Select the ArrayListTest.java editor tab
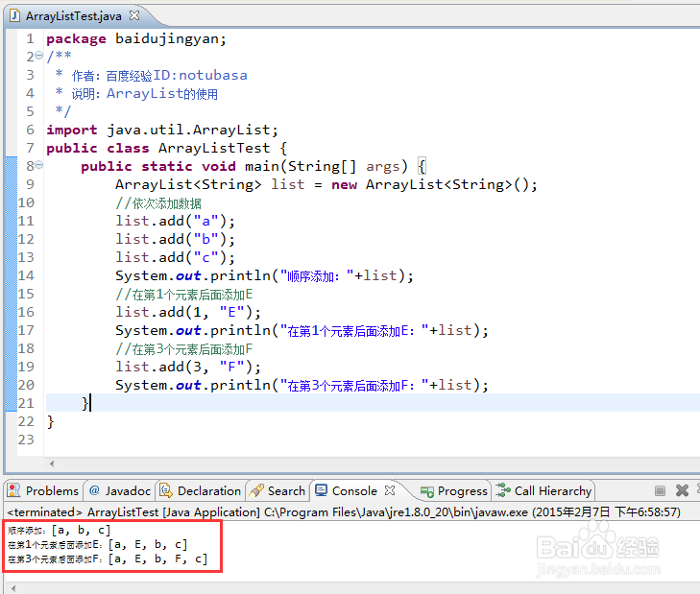 (x=74, y=16)
